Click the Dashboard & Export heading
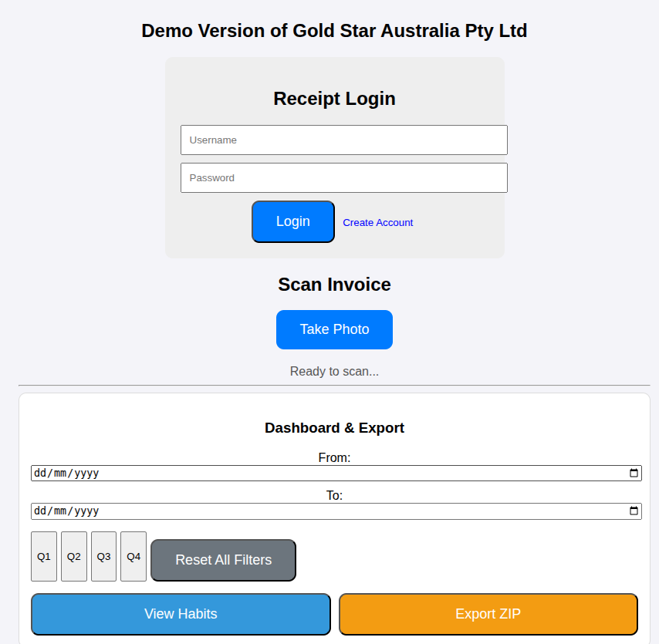 [x=334, y=428]
